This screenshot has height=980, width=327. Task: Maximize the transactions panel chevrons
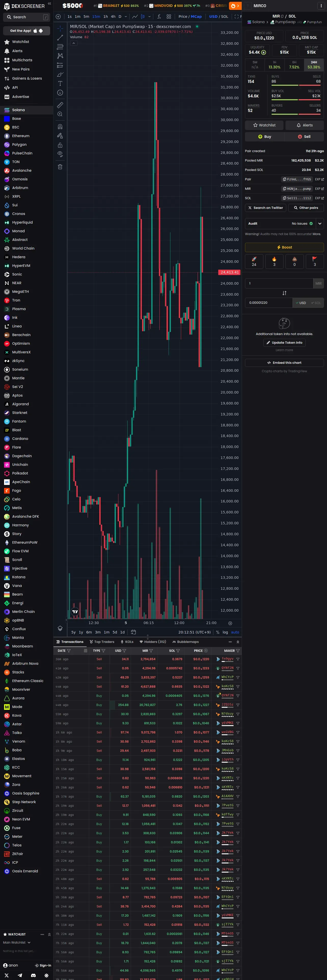pos(238,642)
